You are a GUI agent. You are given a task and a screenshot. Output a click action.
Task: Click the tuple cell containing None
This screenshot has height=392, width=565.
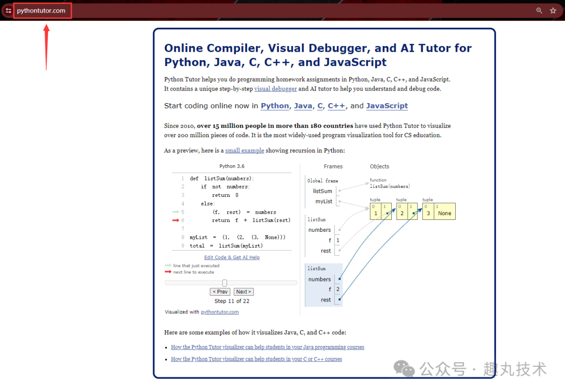(x=445, y=211)
